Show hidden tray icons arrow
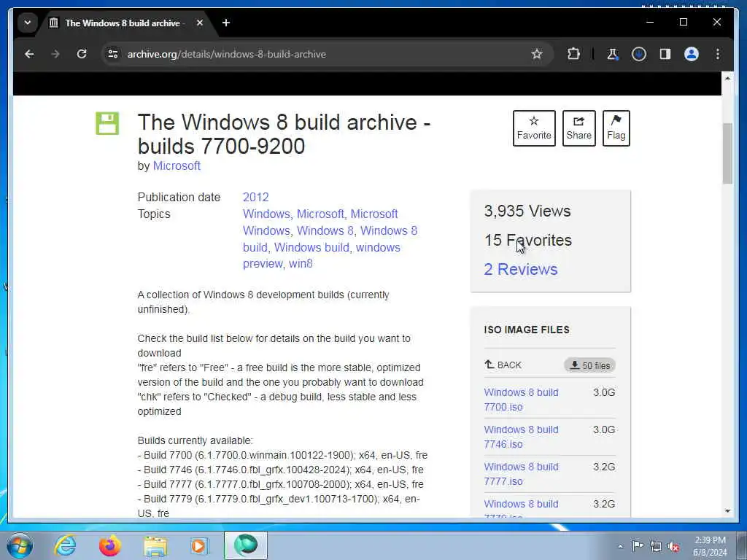This screenshot has width=747, height=560. [620, 546]
